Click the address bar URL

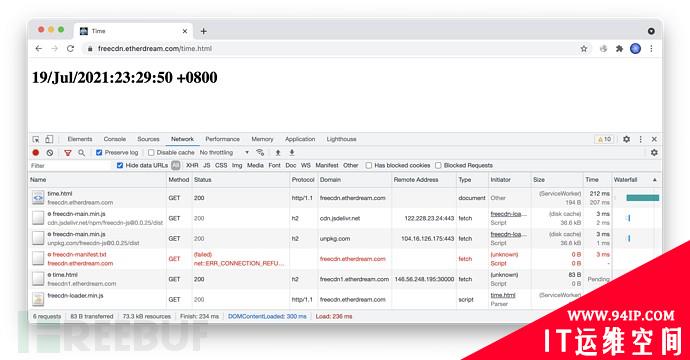click(x=155, y=49)
